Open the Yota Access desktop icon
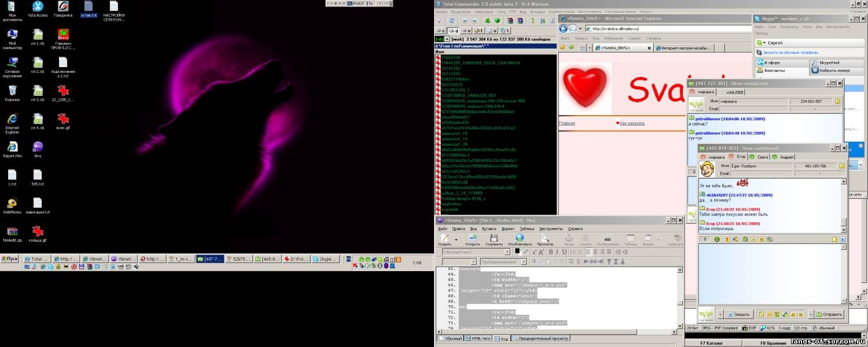Viewport: 868px width, 347px height. 38,9
